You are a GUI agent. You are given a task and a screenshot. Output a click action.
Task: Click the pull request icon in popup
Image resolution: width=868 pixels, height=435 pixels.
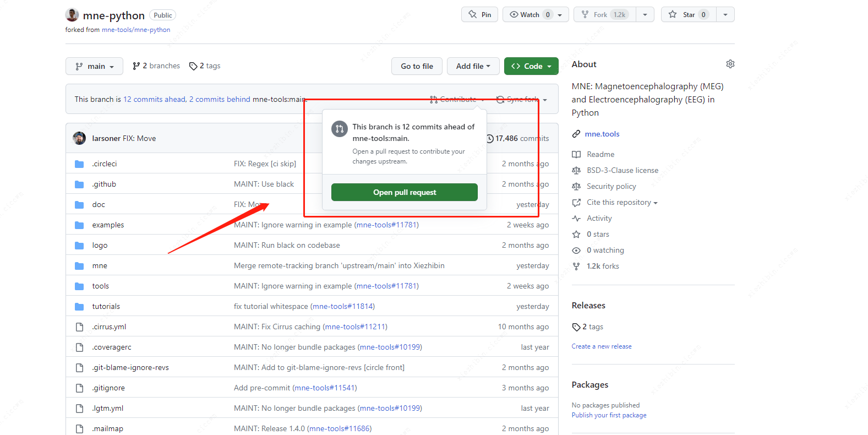pos(340,129)
